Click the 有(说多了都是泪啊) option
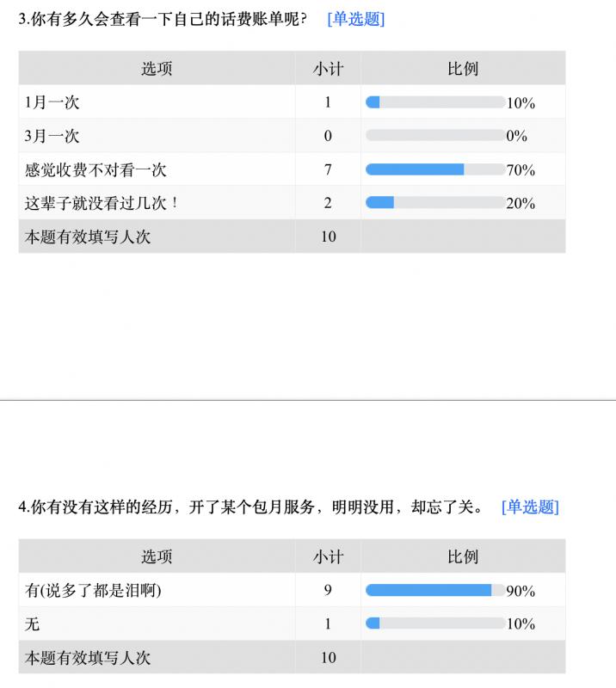This screenshot has width=616, height=688. [x=93, y=590]
